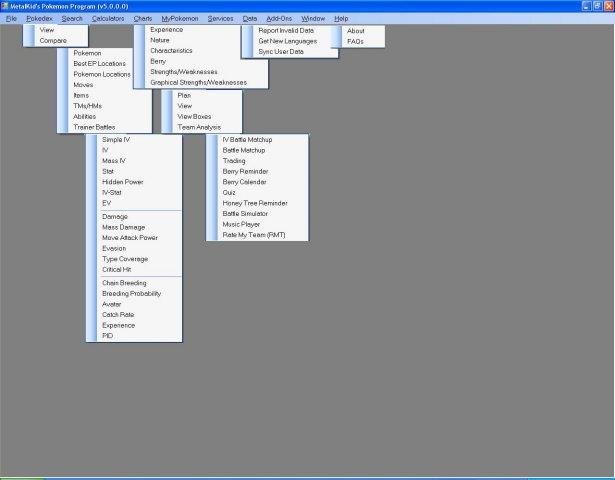615x480 pixels.
Task: Start the Quiz from Services menu
Action: [x=229, y=193]
